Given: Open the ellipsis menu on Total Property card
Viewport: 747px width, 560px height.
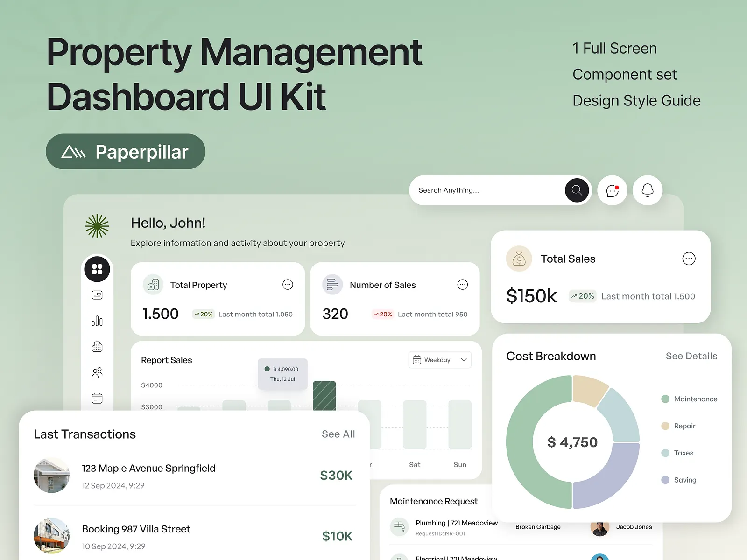Looking at the screenshot, I should click(x=288, y=284).
